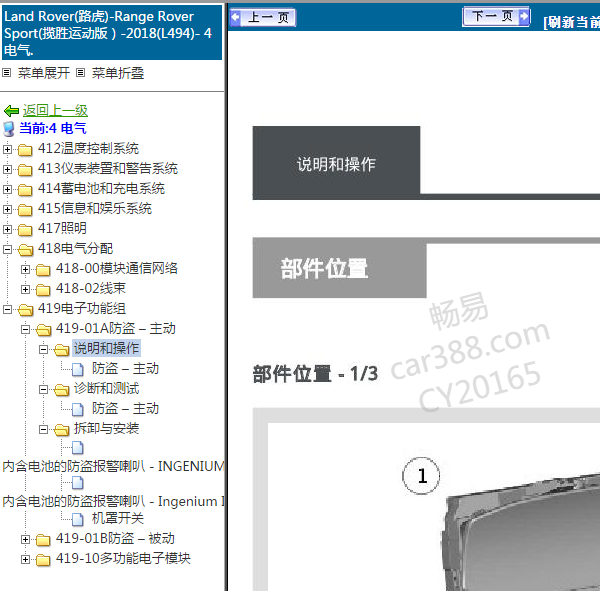Open 内含电池的防盗报警喇叭 - INGENIUM page

[113, 466]
